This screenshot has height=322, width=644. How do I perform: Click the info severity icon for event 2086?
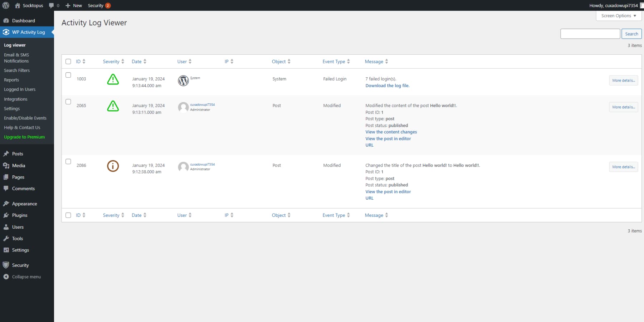click(x=113, y=166)
